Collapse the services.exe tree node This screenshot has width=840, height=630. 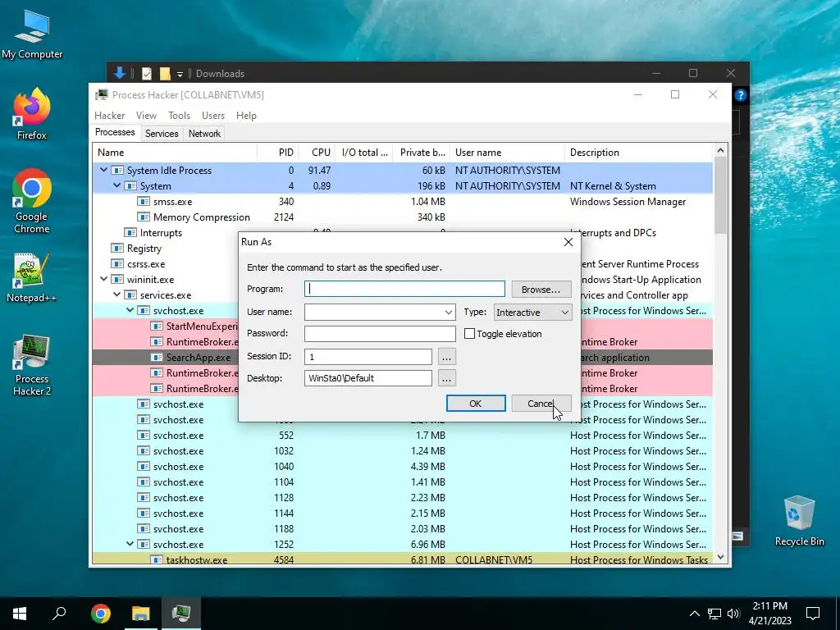[x=116, y=294]
